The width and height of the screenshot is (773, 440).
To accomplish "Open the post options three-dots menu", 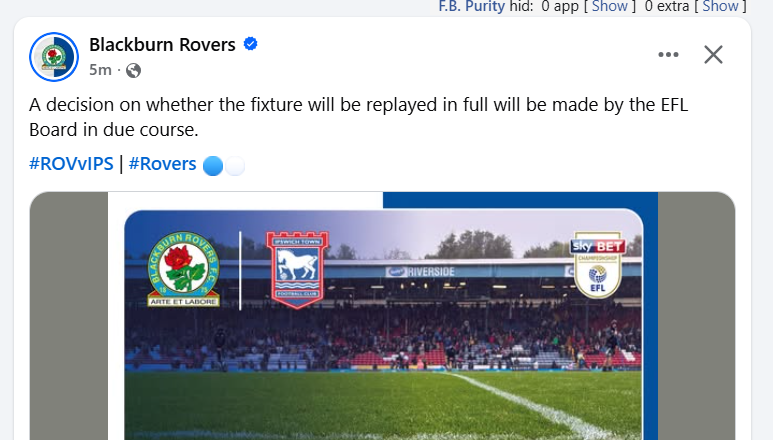I will coord(668,55).
